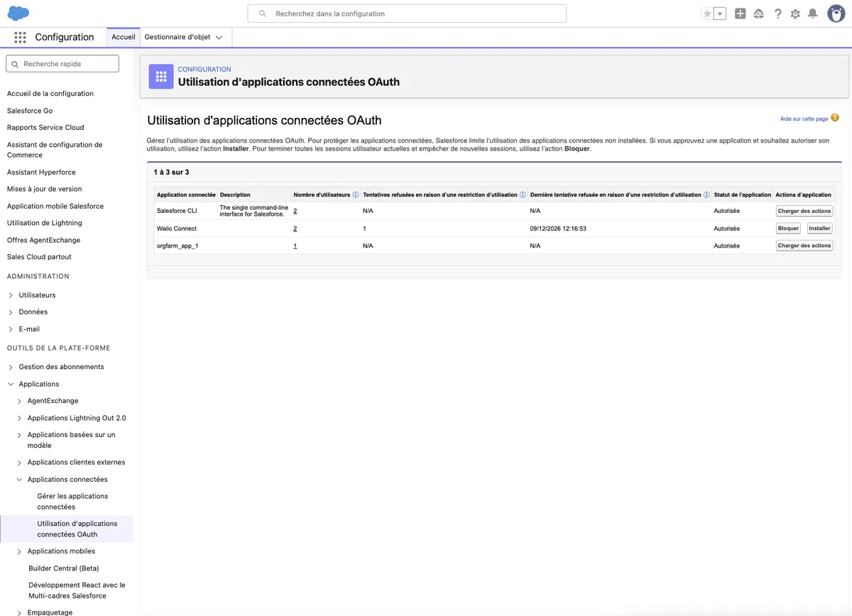Click the Salesforce cloud logo

[x=18, y=13]
